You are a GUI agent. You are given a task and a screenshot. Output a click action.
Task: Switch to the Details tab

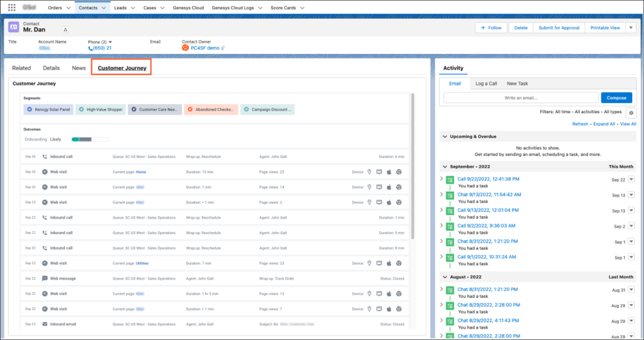pyautogui.click(x=51, y=68)
